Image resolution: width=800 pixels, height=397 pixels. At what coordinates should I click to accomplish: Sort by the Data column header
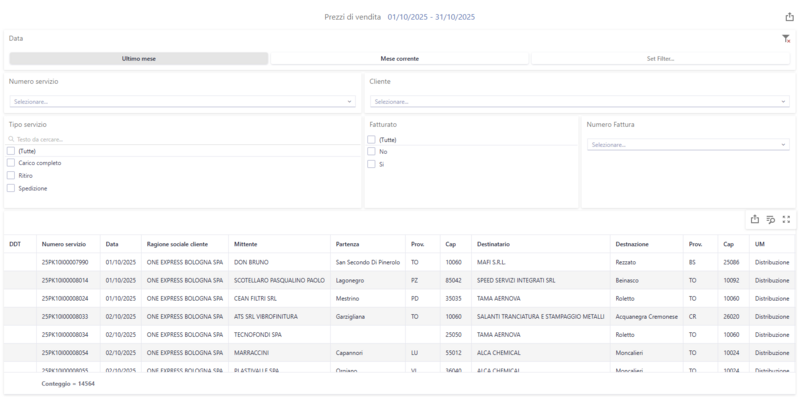pyautogui.click(x=121, y=244)
